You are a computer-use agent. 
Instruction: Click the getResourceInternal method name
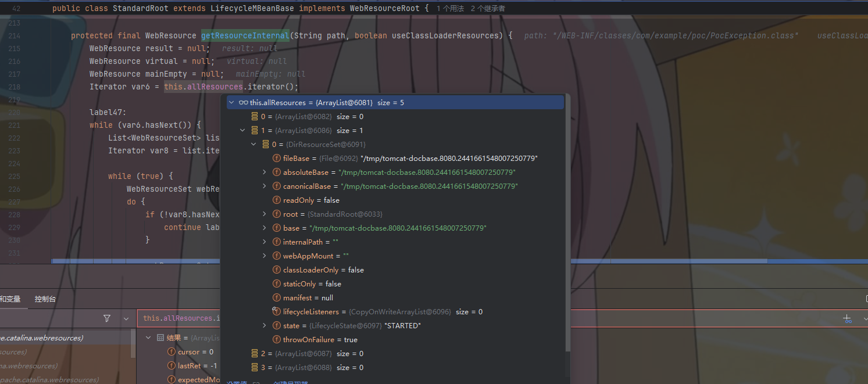(x=245, y=35)
